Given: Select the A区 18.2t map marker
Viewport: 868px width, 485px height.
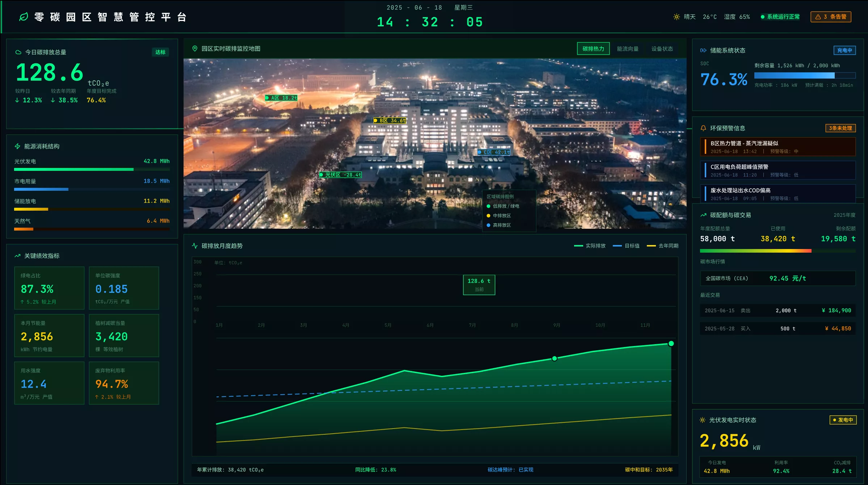Looking at the screenshot, I should click(x=281, y=98).
